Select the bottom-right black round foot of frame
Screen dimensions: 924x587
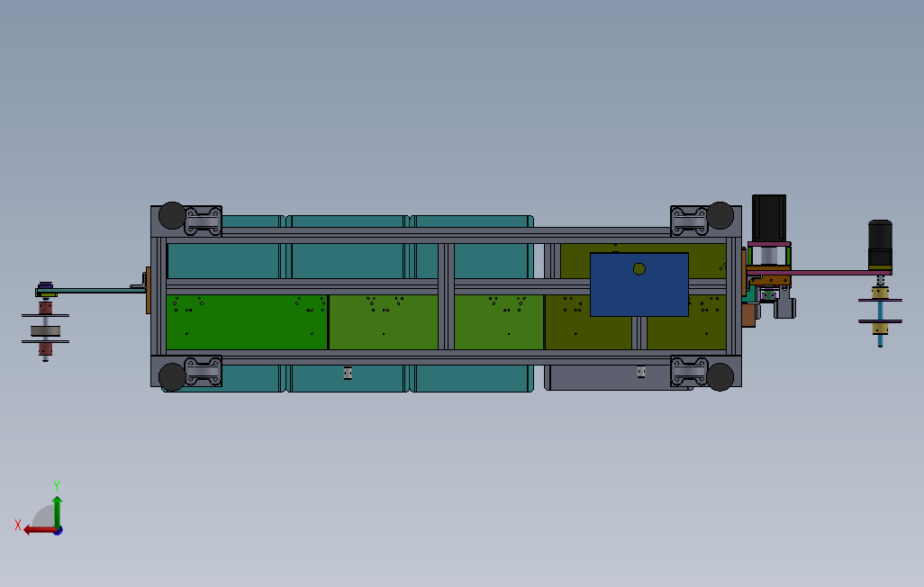[x=720, y=377]
